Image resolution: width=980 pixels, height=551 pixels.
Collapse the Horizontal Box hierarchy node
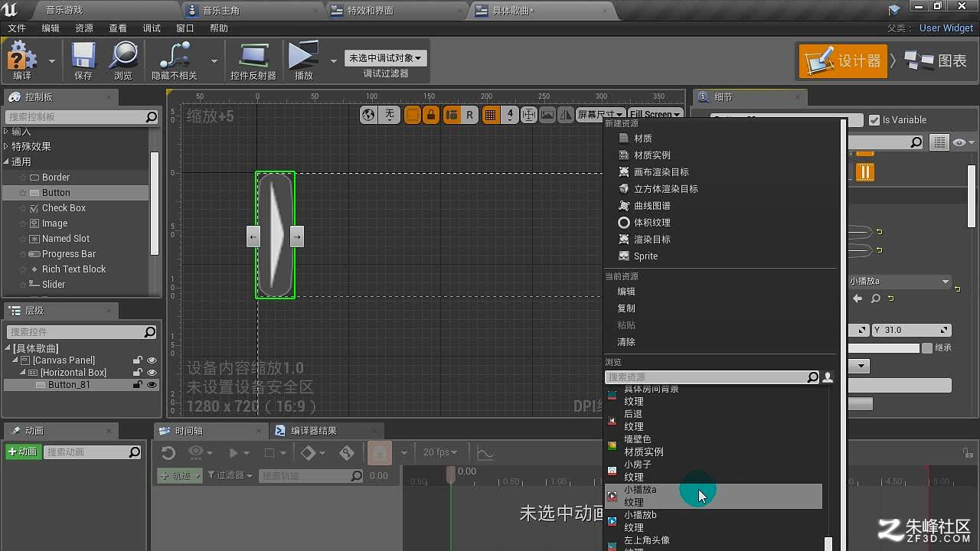pyautogui.click(x=23, y=373)
